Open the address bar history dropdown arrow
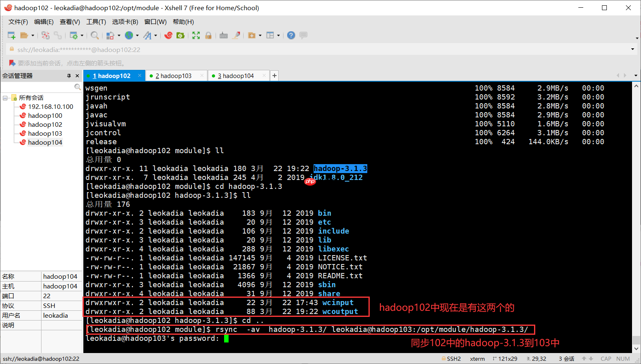This screenshot has height=364, width=641. 632,49
